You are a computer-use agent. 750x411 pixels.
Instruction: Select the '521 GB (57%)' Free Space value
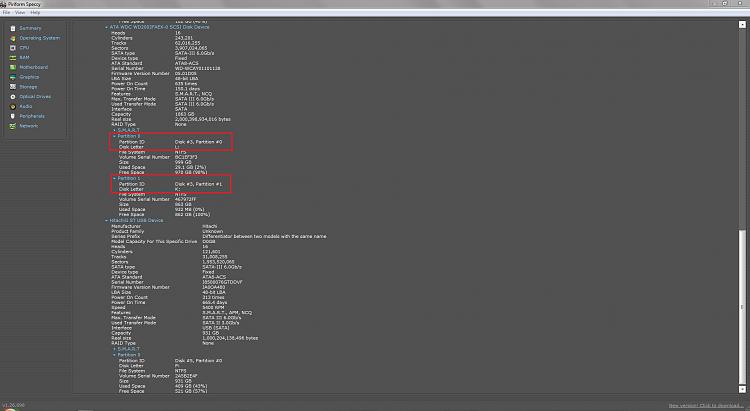[190, 391]
